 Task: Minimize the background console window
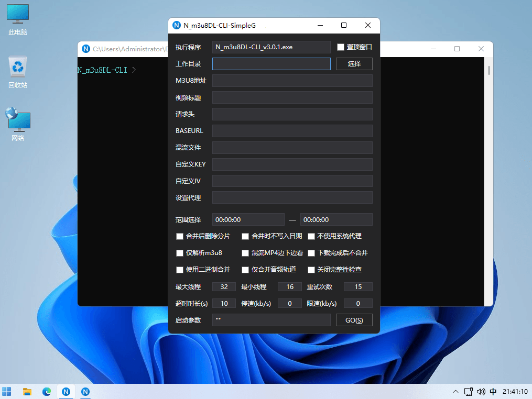pos(433,49)
